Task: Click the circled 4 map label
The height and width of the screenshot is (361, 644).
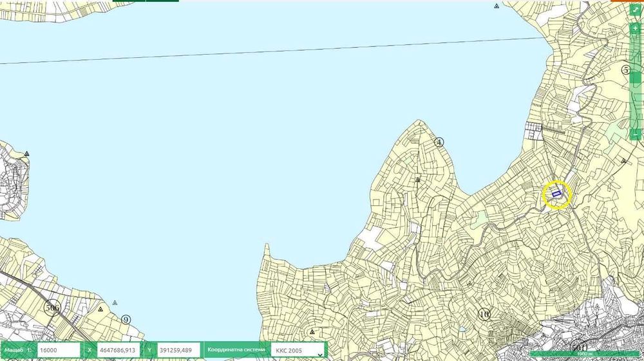Action: (x=439, y=142)
